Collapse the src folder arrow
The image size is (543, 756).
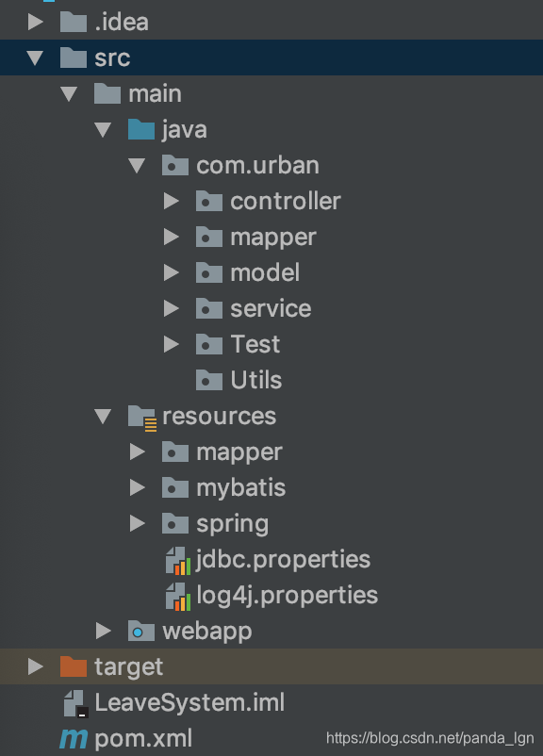pos(35,58)
